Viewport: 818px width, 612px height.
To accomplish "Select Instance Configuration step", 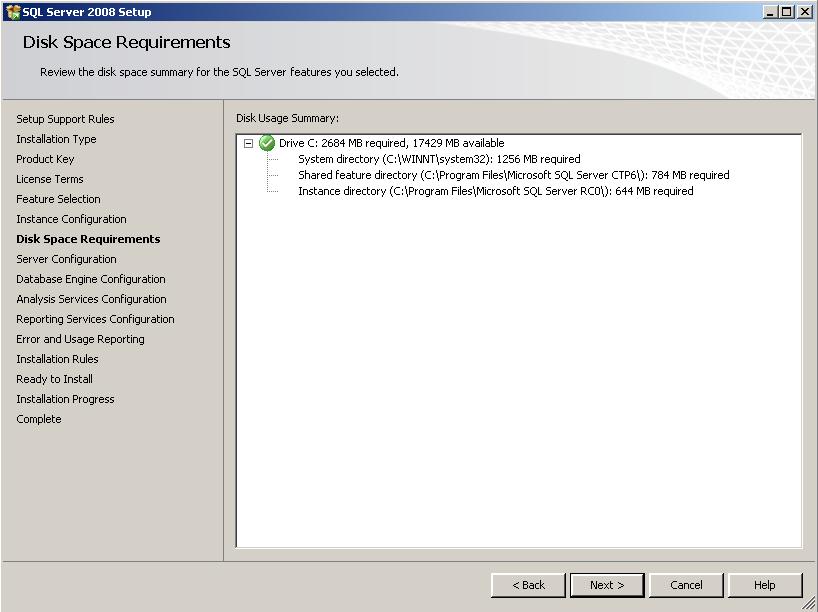I will coord(71,219).
